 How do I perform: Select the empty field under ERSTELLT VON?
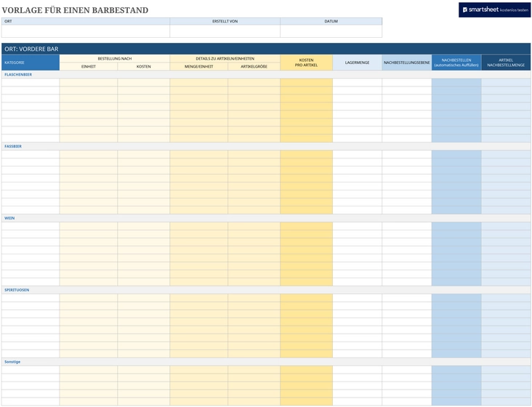pyautogui.click(x=225, y=31)
